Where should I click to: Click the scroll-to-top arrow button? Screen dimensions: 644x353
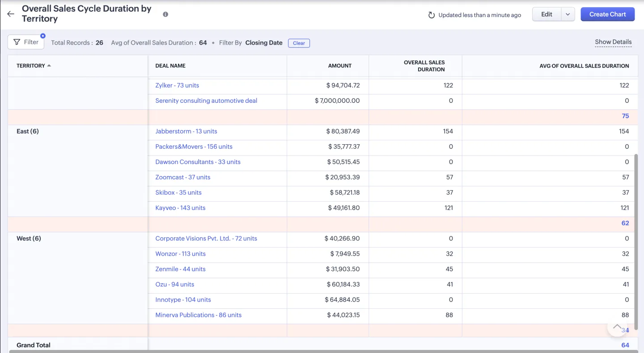pyautogui.click(x=617, y=327)
